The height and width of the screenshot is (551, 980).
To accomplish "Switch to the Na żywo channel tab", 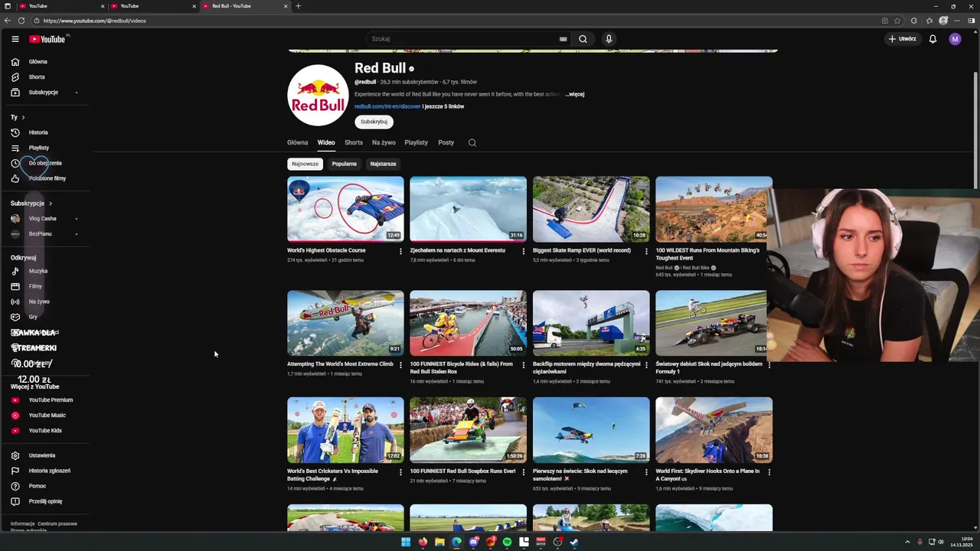I will pos(384,142).
